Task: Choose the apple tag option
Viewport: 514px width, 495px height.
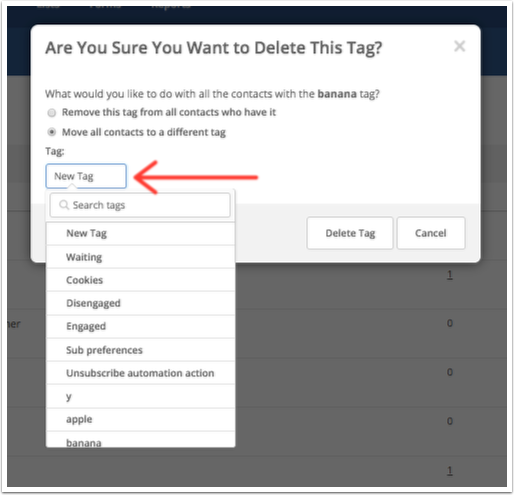Action: pos(140,420)
